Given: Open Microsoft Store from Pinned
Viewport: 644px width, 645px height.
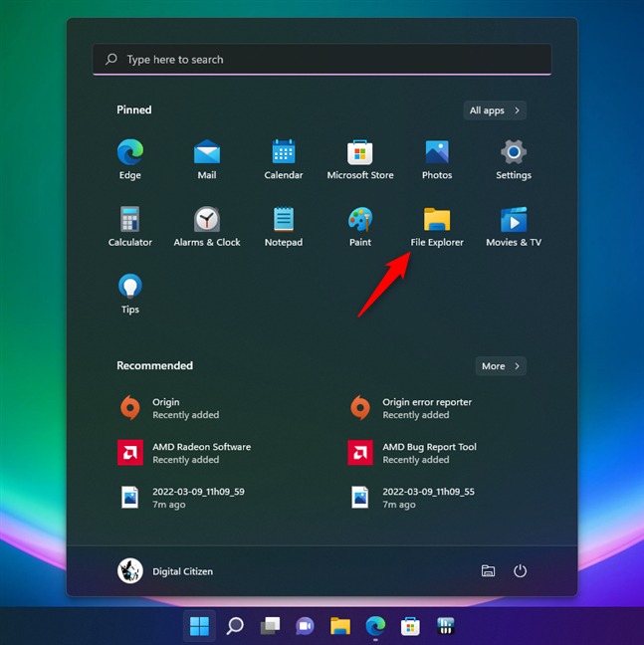Looking at the screenshot, I should click(x=360, y=159).
